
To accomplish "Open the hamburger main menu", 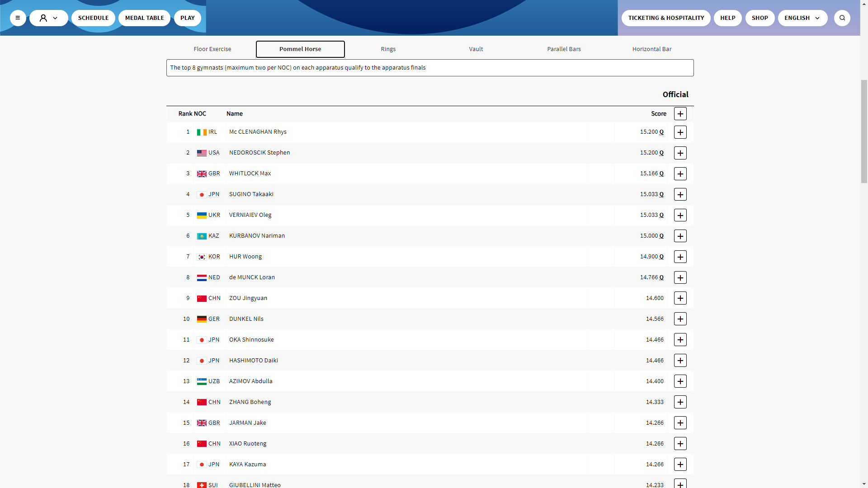I will 18,18.
